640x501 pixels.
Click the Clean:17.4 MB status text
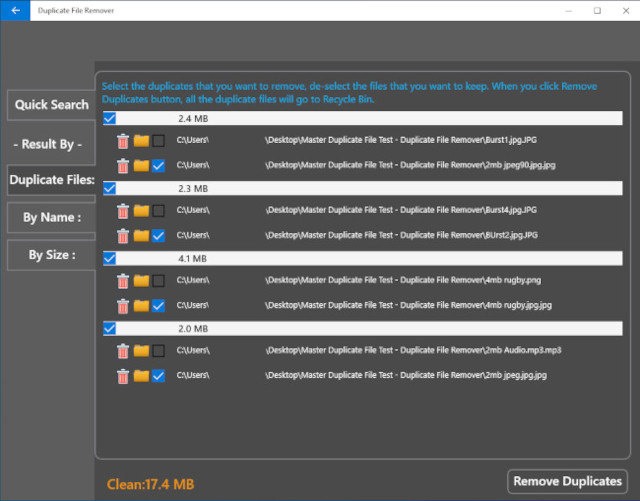(x=150, y=484)
